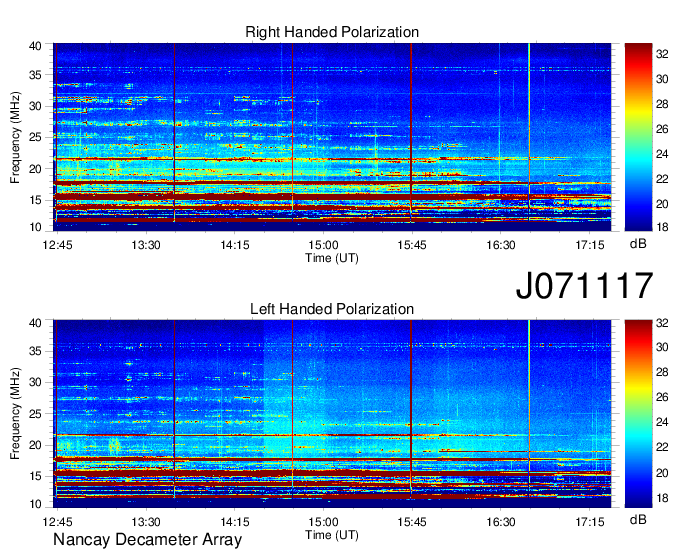Click the 32 value on upper color bar scale
The image size is (680, 552).
point(662,53)
